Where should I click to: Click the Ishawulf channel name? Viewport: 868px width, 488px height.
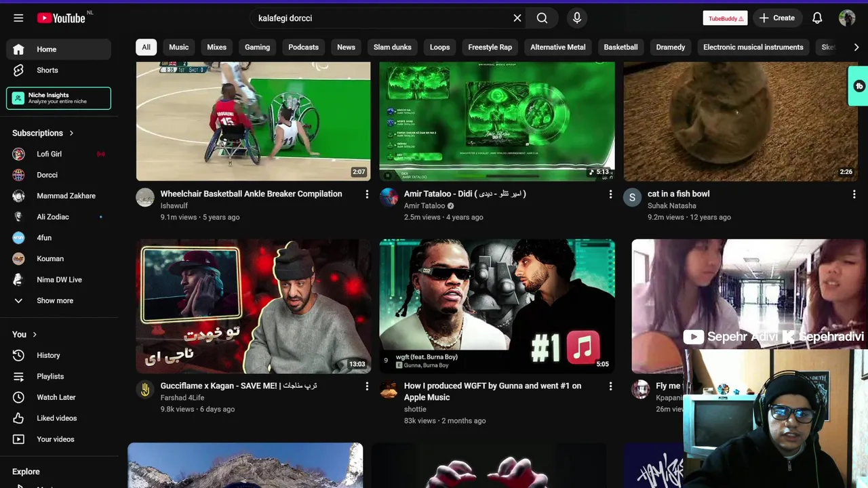(174, 206)
